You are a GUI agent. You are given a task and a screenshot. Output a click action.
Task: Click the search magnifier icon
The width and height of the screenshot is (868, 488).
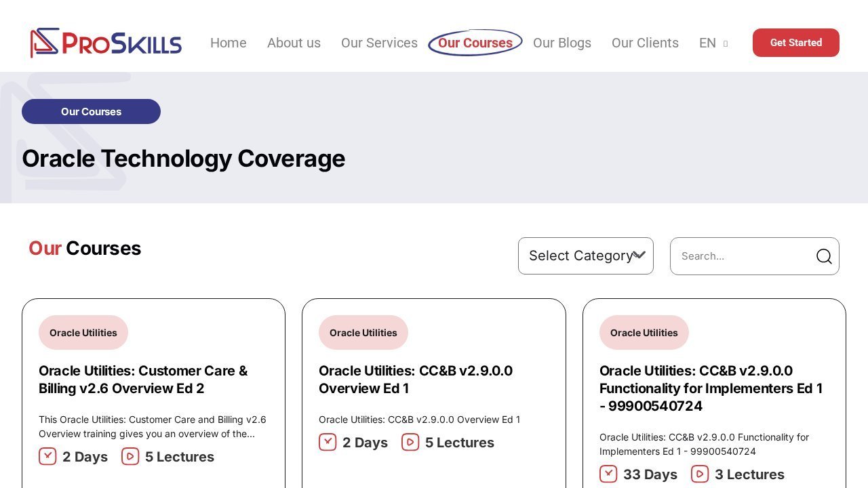tap(824, 256)
